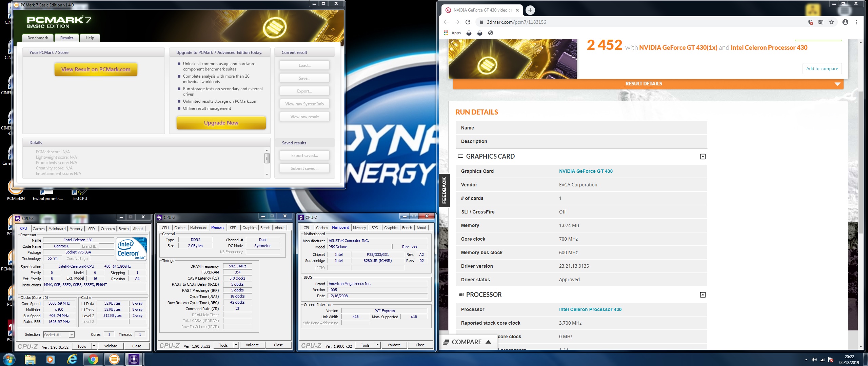Open the Chrome translate page icon

[x=821, y=22]
